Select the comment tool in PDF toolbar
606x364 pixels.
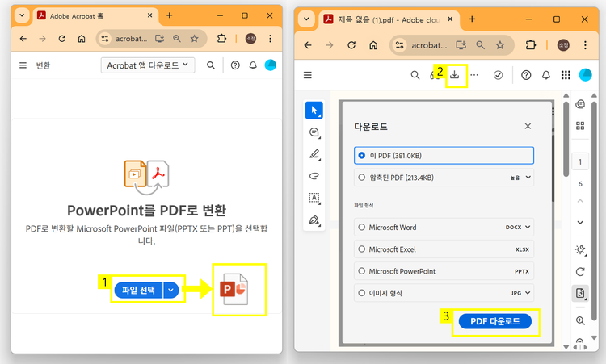pyautogui.click(x=314, y=132)
